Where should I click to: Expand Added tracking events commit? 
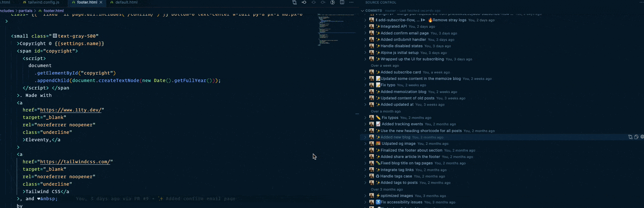coord(365,124)
